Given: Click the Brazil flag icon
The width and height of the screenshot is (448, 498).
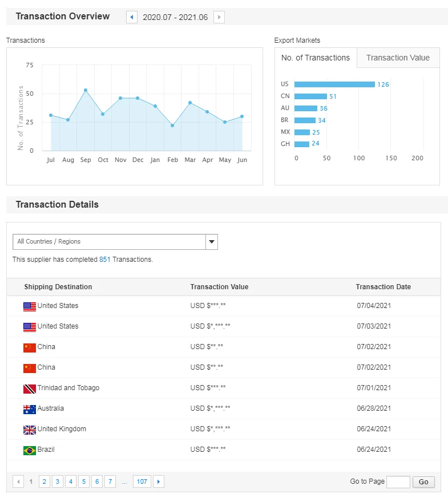Looking at the screenshot, I should tap(30, 450).
